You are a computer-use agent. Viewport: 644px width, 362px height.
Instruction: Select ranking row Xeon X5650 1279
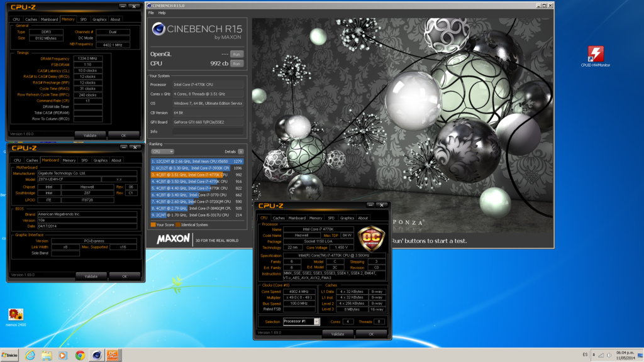pyautogui.click(x=197, y=162)
